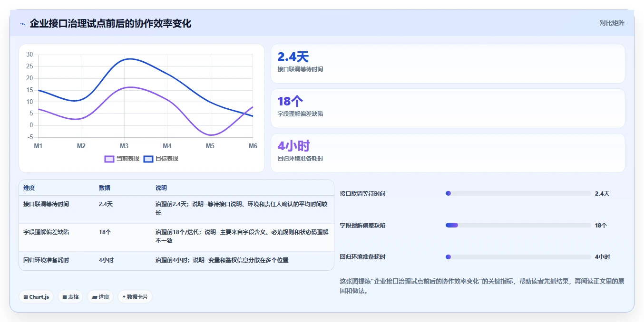
Task: Click the 接口联调等待时间 progress bar
Action: tap(518, 193)
